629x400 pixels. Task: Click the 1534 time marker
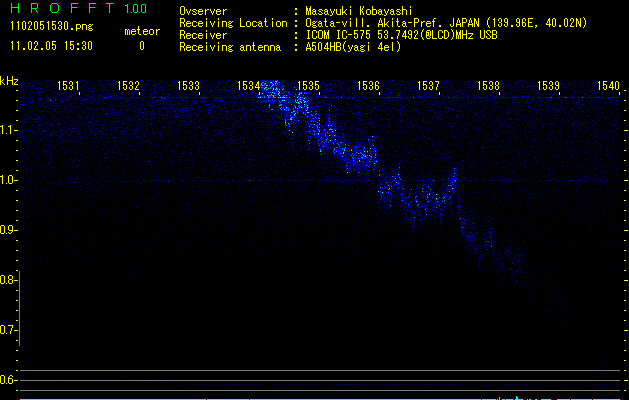[x=248, y=85]
